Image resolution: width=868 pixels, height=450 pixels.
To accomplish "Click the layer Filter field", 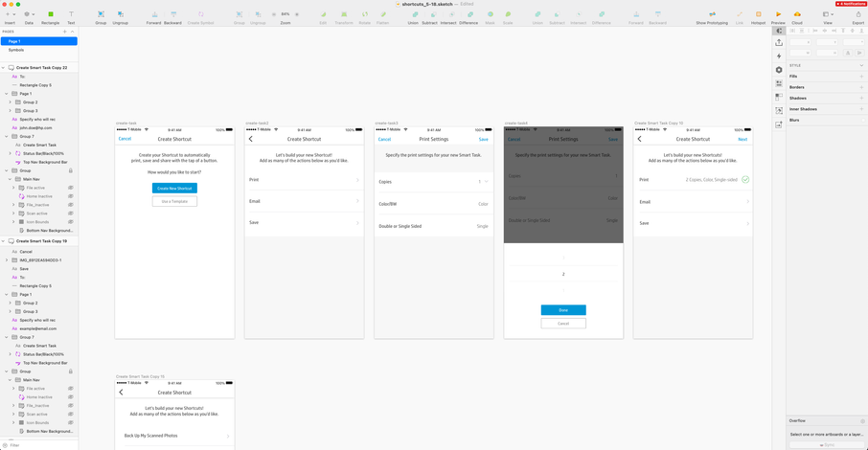I will 38,445.
